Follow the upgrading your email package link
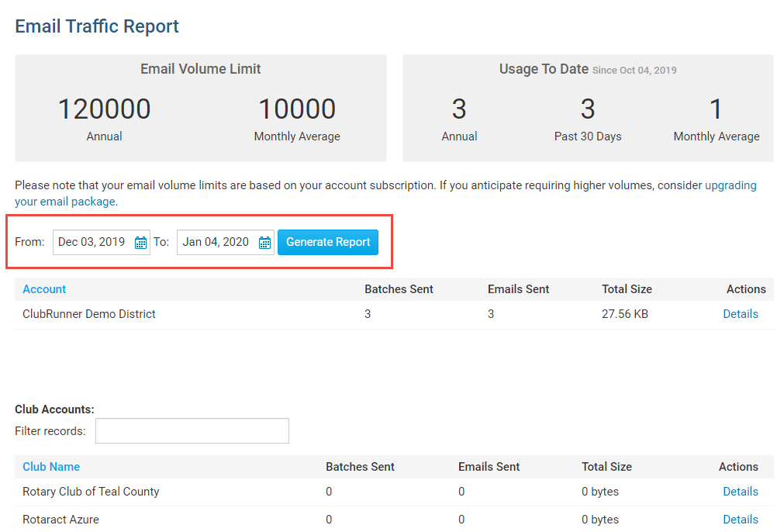784x532 pixels. point(730,186)
